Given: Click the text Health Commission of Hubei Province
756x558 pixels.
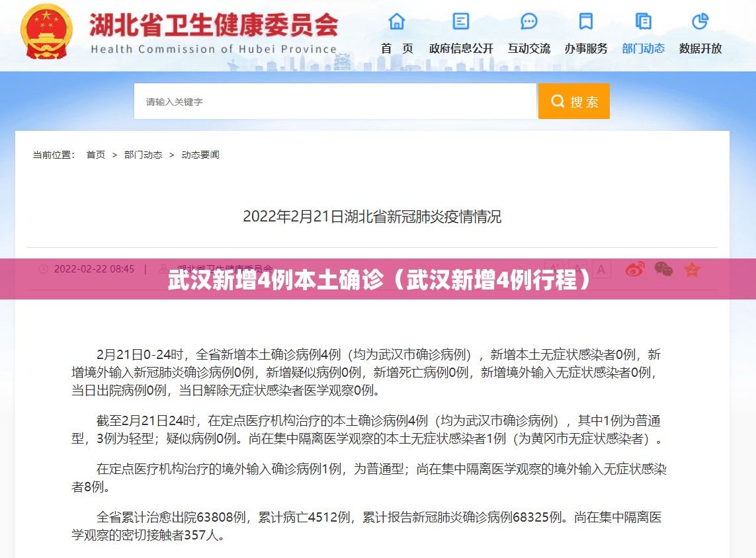Looking at the screenshot, I should [214, 49].
